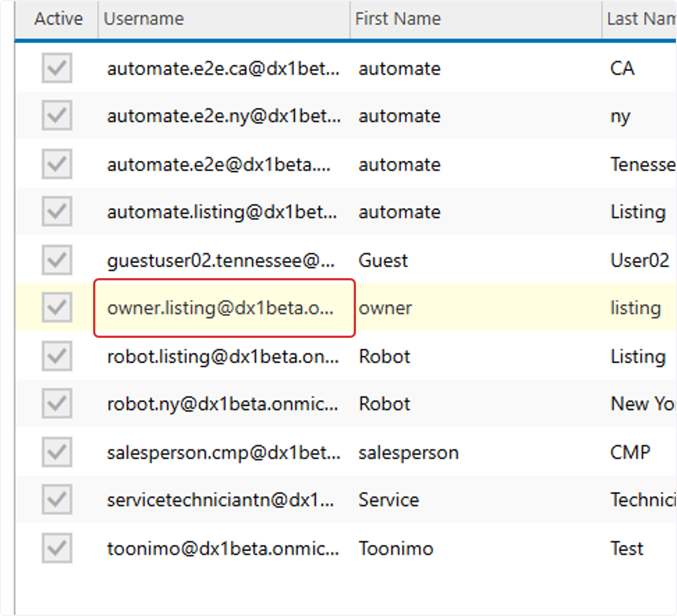Uncheck Active for guestuser02.tennessee user

click(x=57, y=260)
